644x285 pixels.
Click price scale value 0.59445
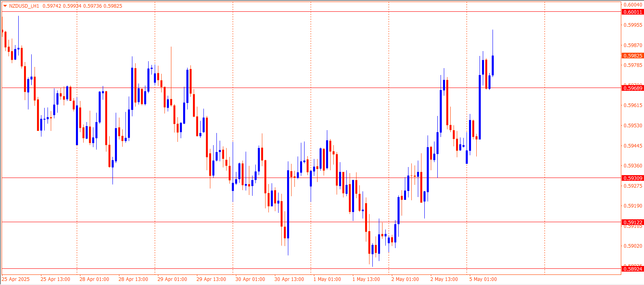[633, 146]
